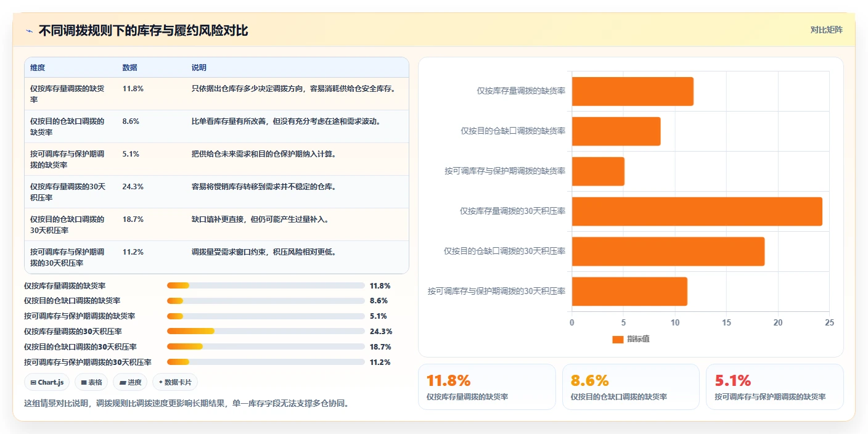Click the 按可调库存与保护期调拨的缺货率 progress bar
The image size is (868, 434).
click(x=266, y=316)
